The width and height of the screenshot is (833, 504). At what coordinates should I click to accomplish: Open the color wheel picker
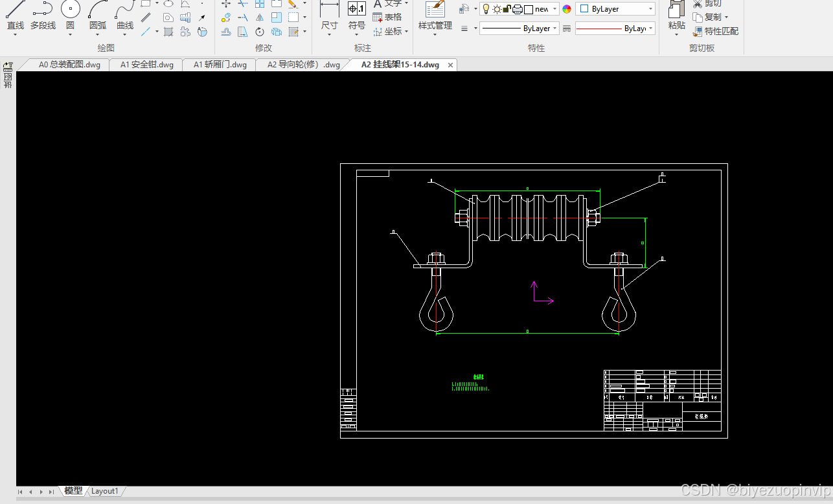567,9
